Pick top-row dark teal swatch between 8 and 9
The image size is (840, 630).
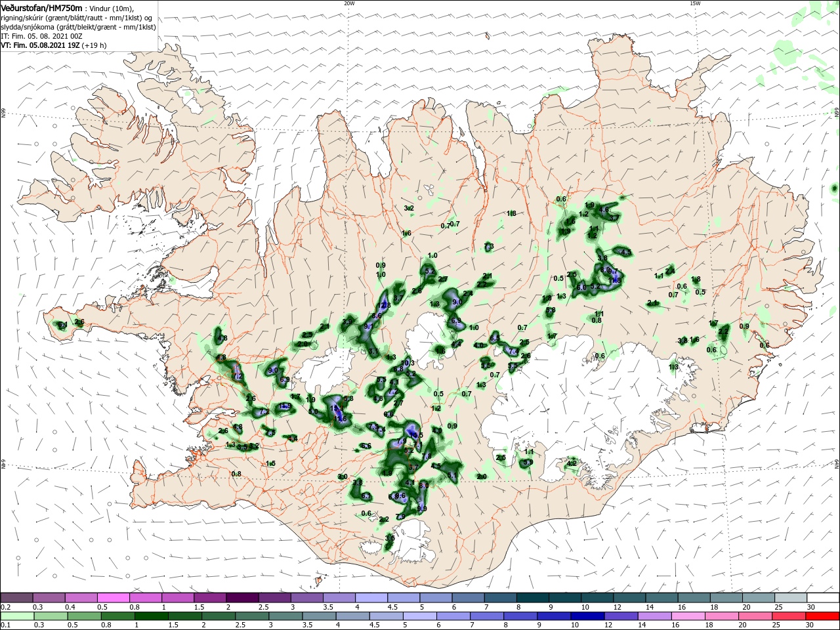click(x=532, y=597)
